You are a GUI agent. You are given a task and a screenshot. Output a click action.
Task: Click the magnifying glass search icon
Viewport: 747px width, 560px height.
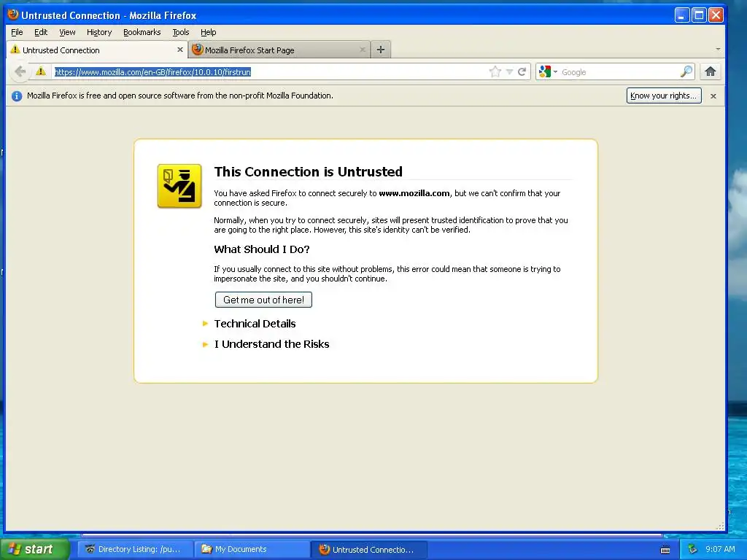[686, 72]
